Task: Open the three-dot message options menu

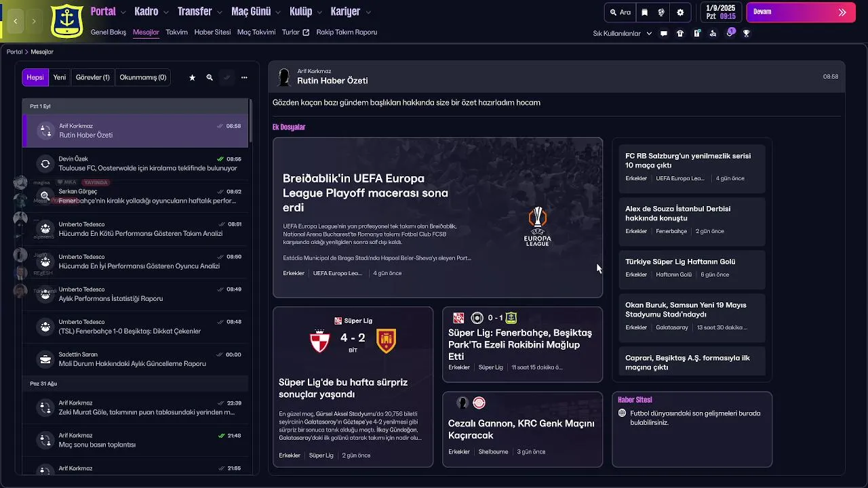Action: (x=244, y=78)
